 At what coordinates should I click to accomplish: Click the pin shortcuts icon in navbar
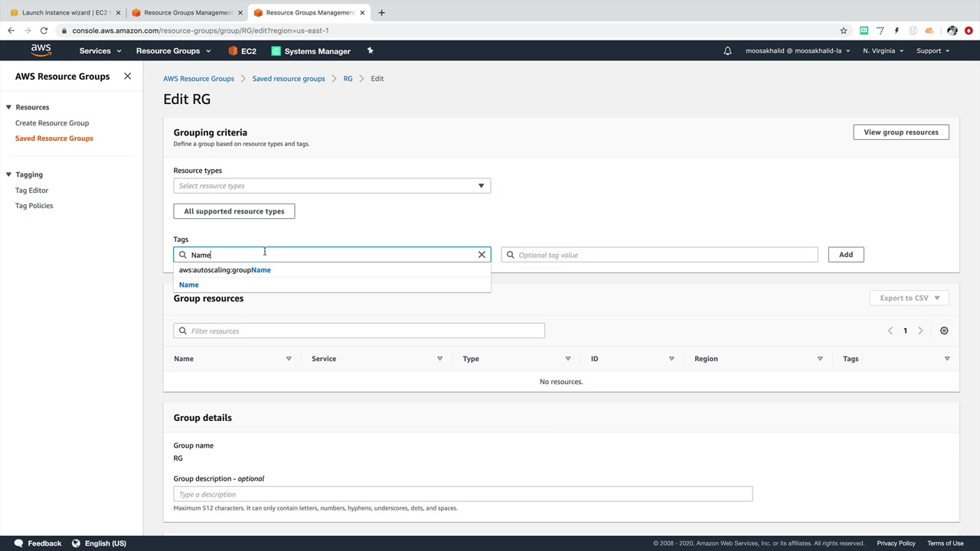370,51
